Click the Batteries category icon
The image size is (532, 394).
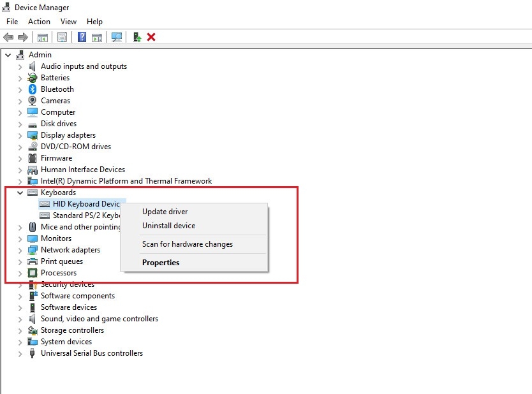(x=33, y=78)
